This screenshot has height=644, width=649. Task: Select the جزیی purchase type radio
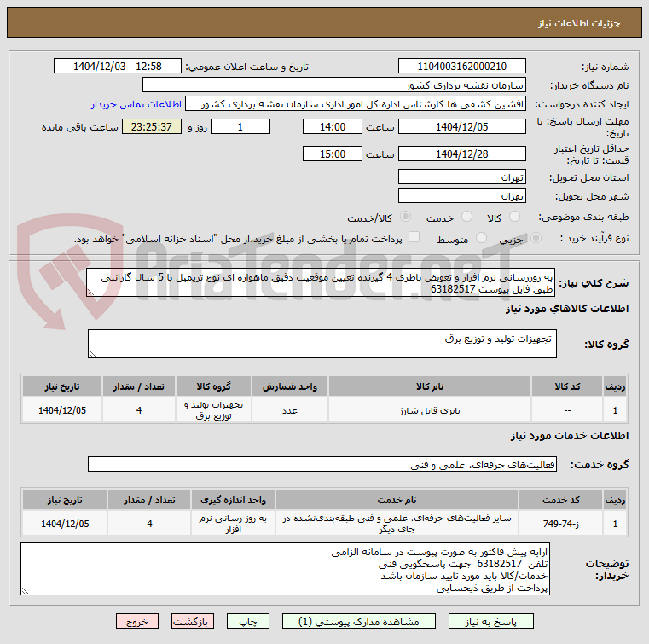tap(536, 238)
